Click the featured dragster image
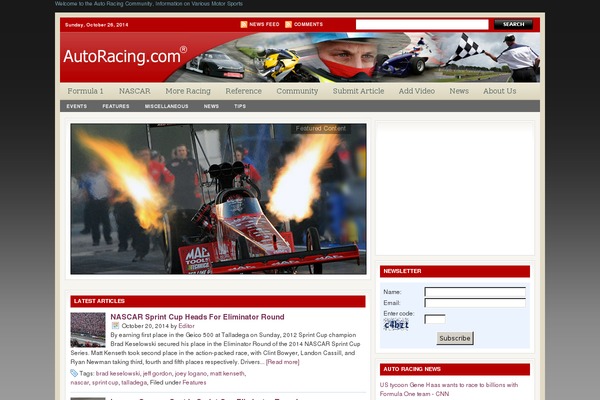600x400 pixels. [218, 199]
